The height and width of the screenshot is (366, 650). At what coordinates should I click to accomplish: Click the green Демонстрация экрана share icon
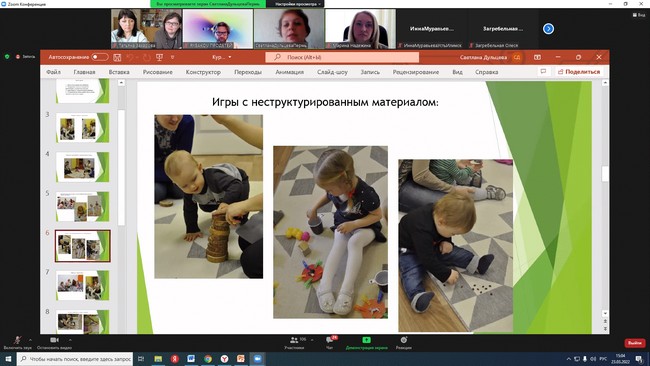[x=366, y=340]
